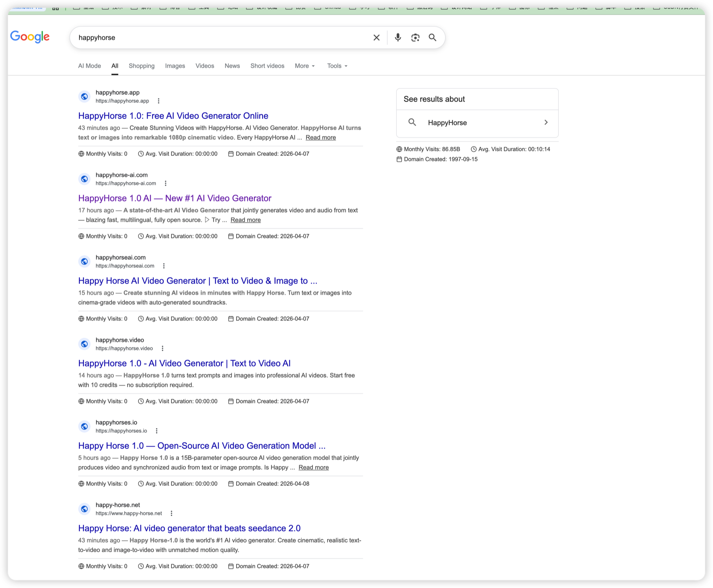The width and height of the screenshot is (713, 588).
Task: Open options menu for happyhorse.video result
Action: pyautogui.click(x=162, y=348)
